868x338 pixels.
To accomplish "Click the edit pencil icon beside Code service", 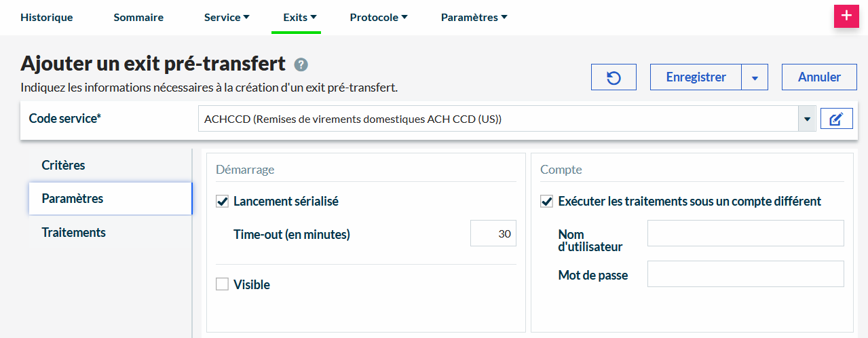I will pos(836,119).
